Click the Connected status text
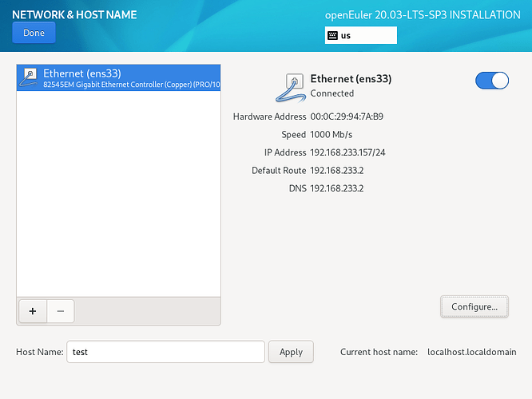532x399 pixels. [332, 93]
